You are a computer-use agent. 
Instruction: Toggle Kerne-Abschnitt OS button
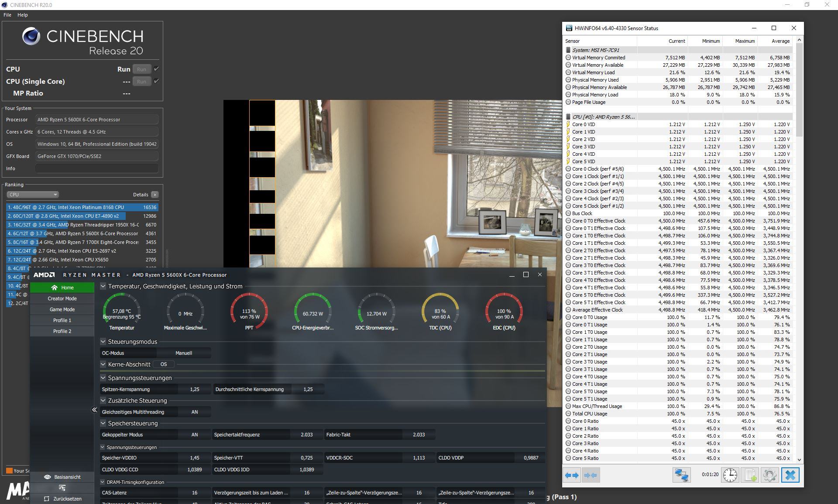click(164, 364)
